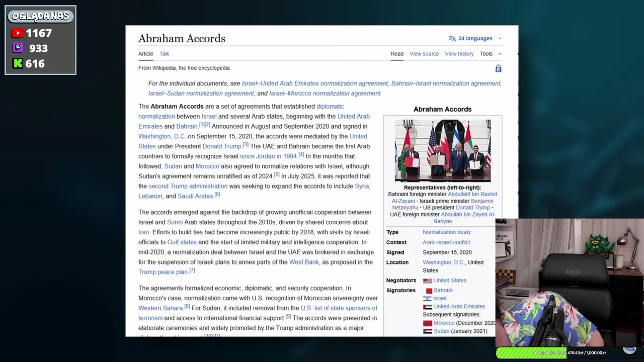
Task: Click the Normalization treaty infobox link
Action: 447,232
